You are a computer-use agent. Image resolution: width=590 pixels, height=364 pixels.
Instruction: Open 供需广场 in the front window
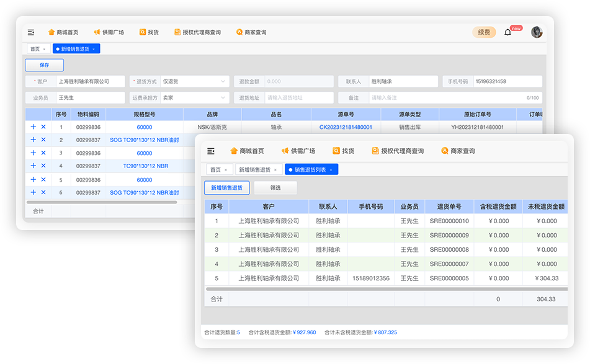[298, 151]
